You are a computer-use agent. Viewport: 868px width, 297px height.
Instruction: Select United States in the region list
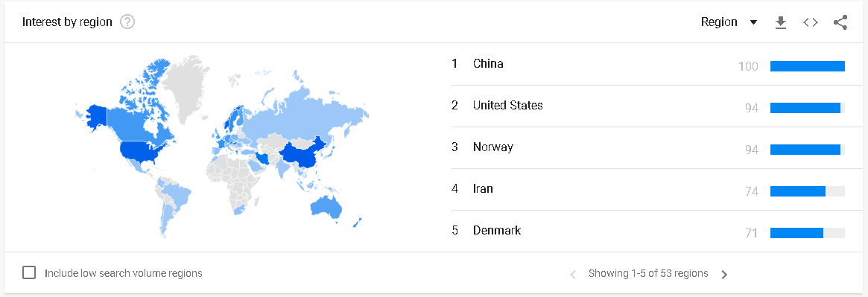[x=507, y=105]
